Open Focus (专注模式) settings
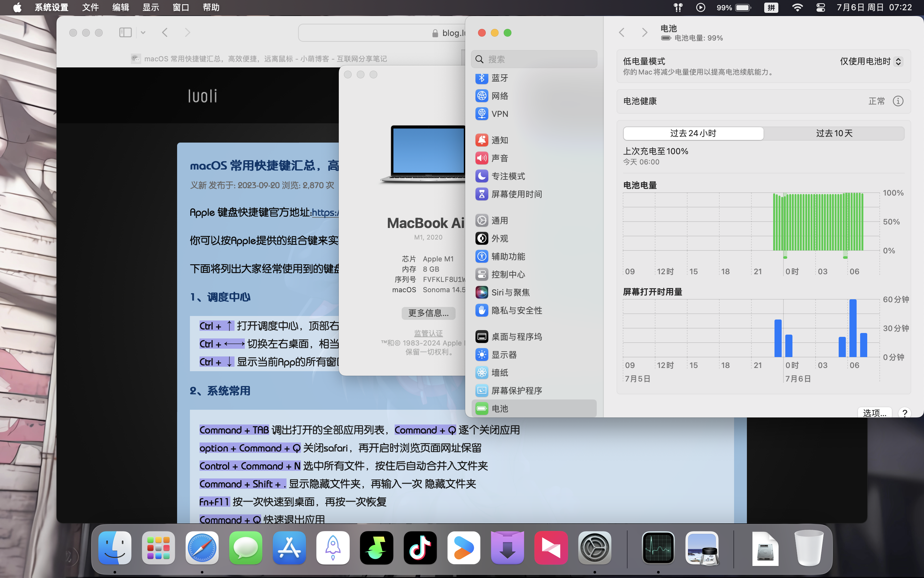Image resolution: width=924 pixels, height=578 pixels. [x=534, y=176]
